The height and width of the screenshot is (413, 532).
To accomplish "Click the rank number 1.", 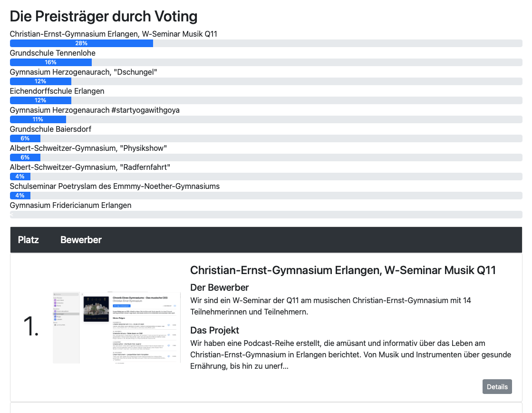I will (31, 327).
